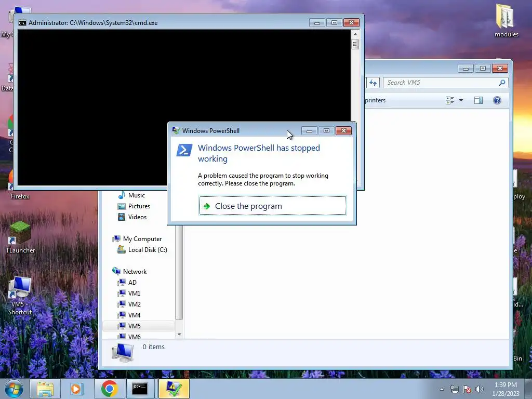Image resolution: width=532 pixels, height=399 pixels.
Task: Open Google Chrome from the taskbar
Action: pyautogui.click(x=109, y=389)
